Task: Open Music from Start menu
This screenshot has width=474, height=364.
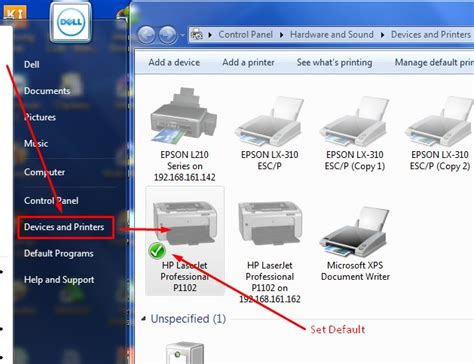Action: coord(36,143)
